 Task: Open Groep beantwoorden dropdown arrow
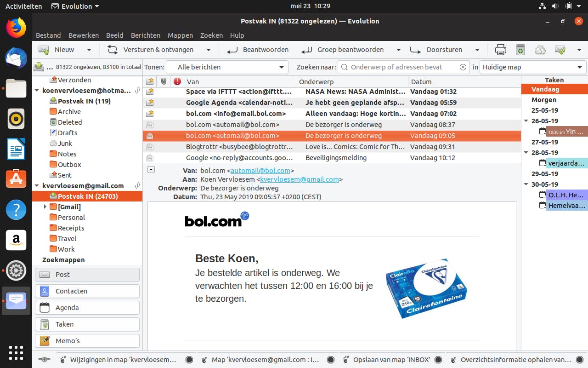[399, 50]
